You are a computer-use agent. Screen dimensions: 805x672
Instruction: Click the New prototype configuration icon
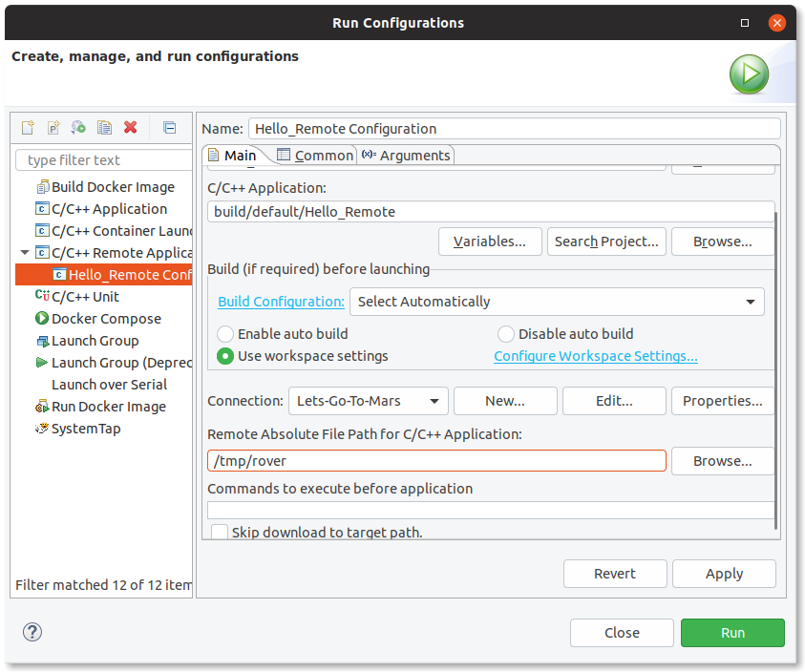(x=53, y=128)
